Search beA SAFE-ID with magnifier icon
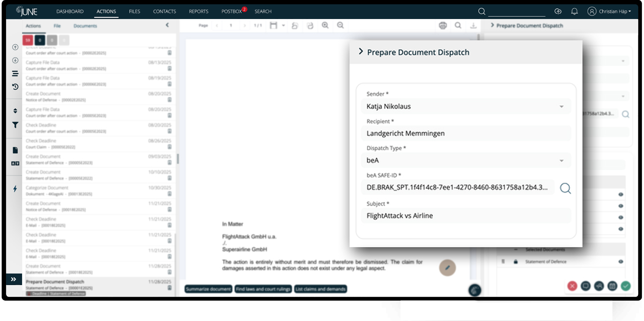Screen dimensions: 644x321 (565, 188)
